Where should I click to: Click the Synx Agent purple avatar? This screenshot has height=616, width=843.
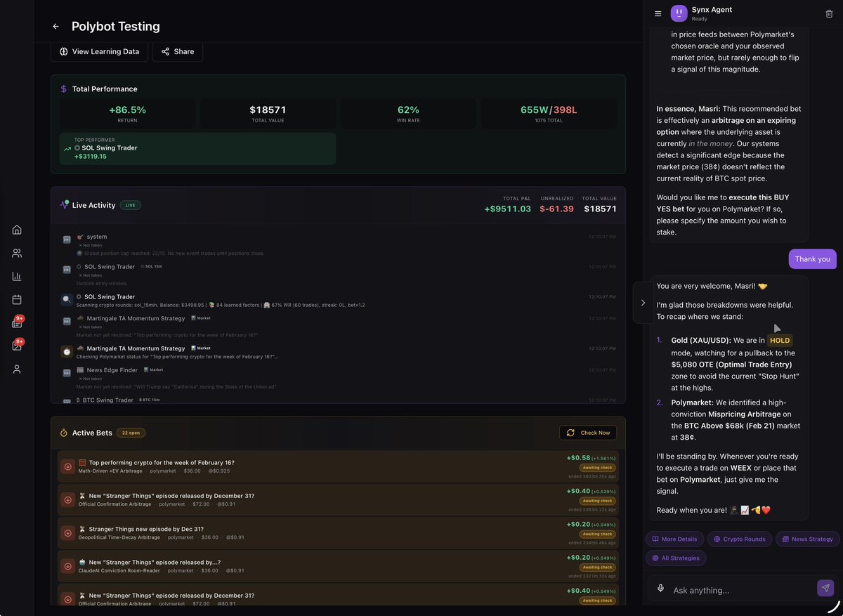point(679,13)
